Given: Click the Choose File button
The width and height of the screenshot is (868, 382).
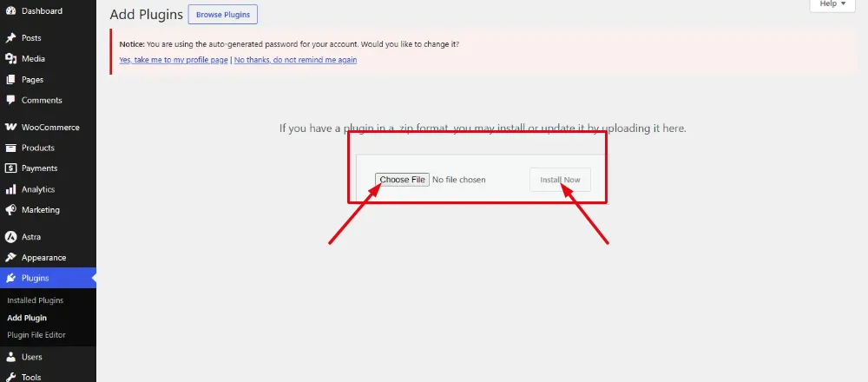Looking at the screenshot, I should [403, 180].
